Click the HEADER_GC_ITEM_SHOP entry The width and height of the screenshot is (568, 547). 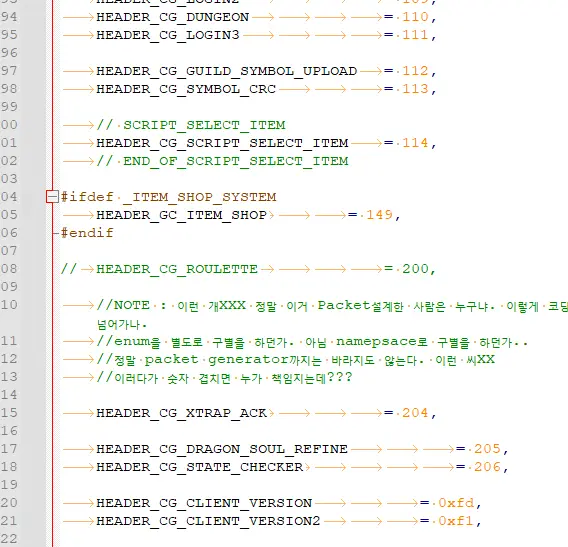(x=182, y=215)
